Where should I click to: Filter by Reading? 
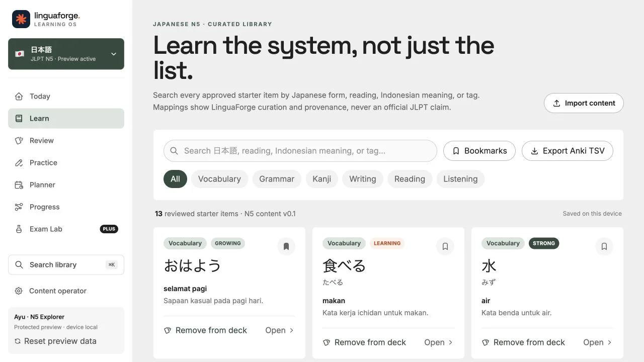[x=410, y=179]
